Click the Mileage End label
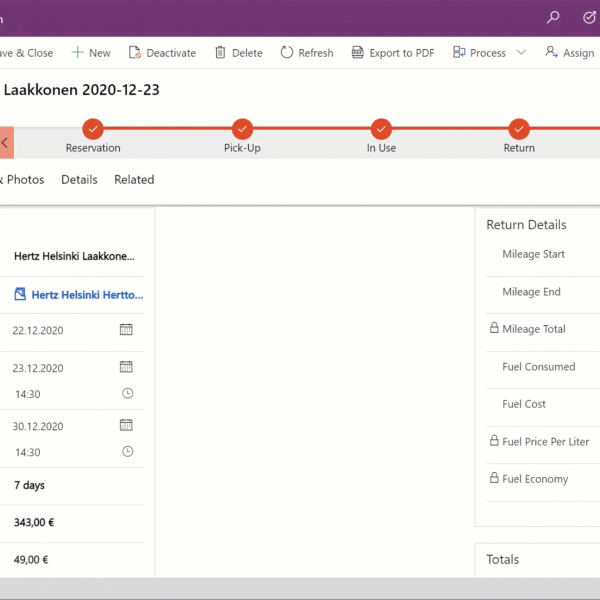The height and width of the screenshot is (600, 600). (532, 292)
